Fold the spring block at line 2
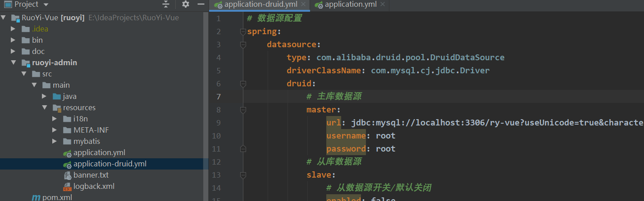644x201 pixels. click(243, 31)
